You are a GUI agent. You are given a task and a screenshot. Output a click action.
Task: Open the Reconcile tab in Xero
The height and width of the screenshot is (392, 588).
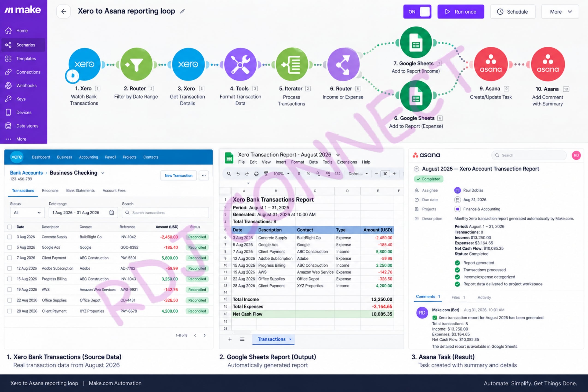point(50,190)
